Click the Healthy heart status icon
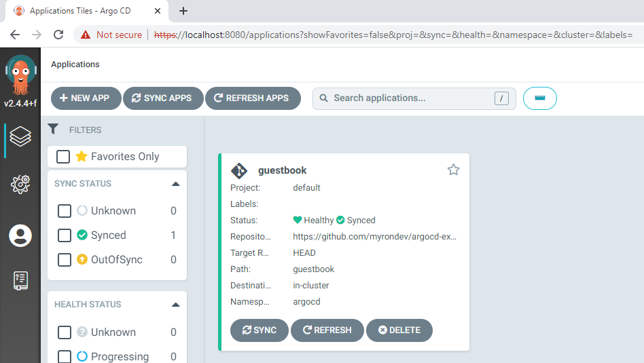 pyautogui.click(x=298, y=220)
